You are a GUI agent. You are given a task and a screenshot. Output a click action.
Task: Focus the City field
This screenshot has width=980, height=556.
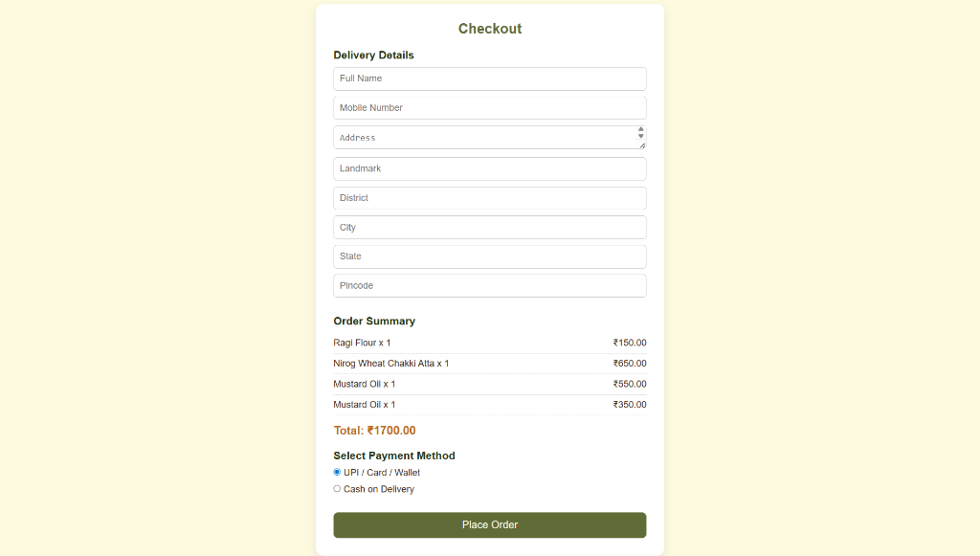click(489, 228)
